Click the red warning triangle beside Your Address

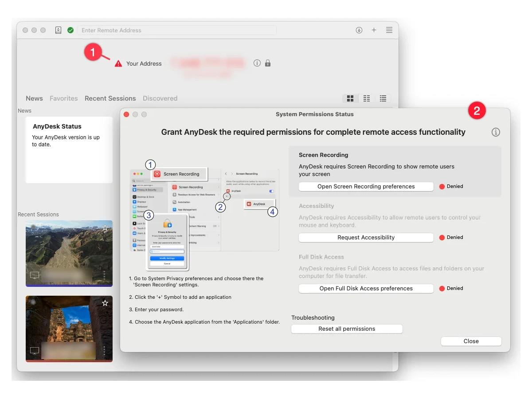pos(118,64)
